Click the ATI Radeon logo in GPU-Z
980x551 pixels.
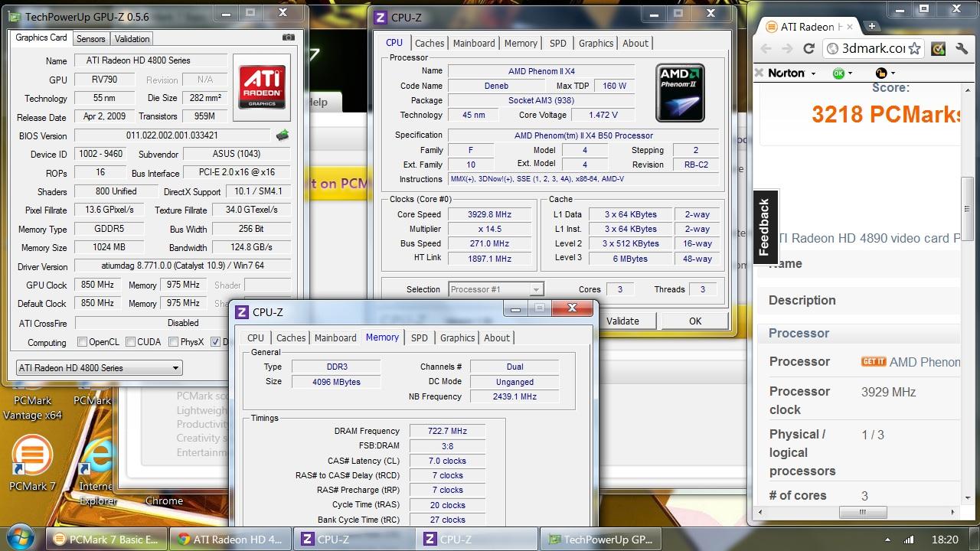click(x=262, y=87)
